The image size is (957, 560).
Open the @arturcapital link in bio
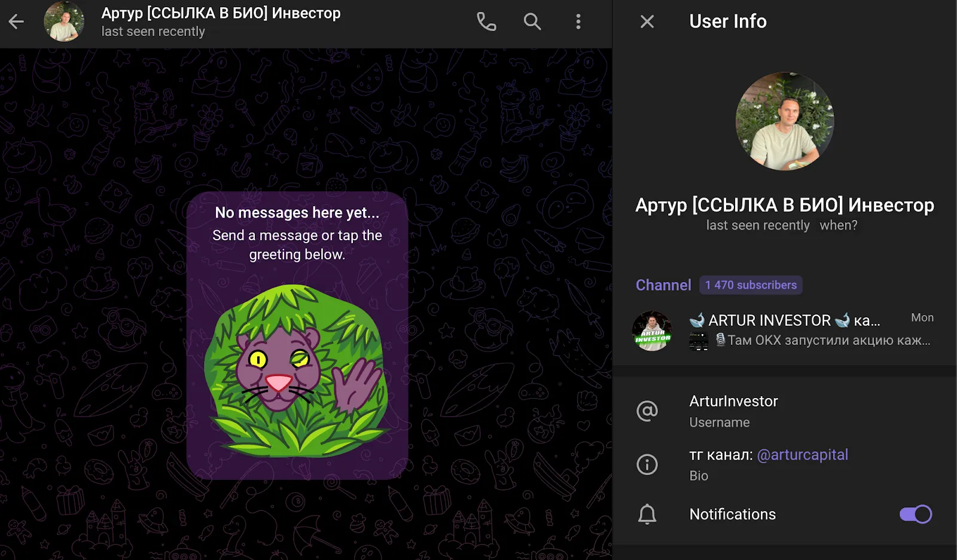click(802, 455)
